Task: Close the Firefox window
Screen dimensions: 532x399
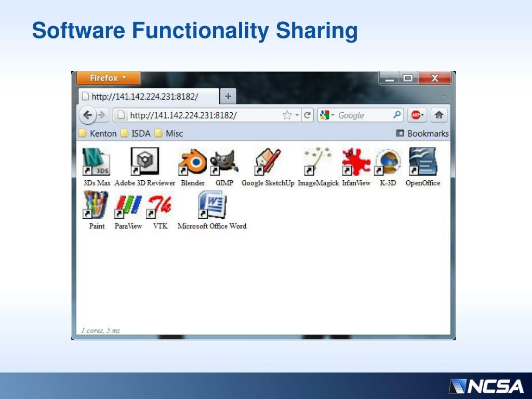Action: (435, 78)
